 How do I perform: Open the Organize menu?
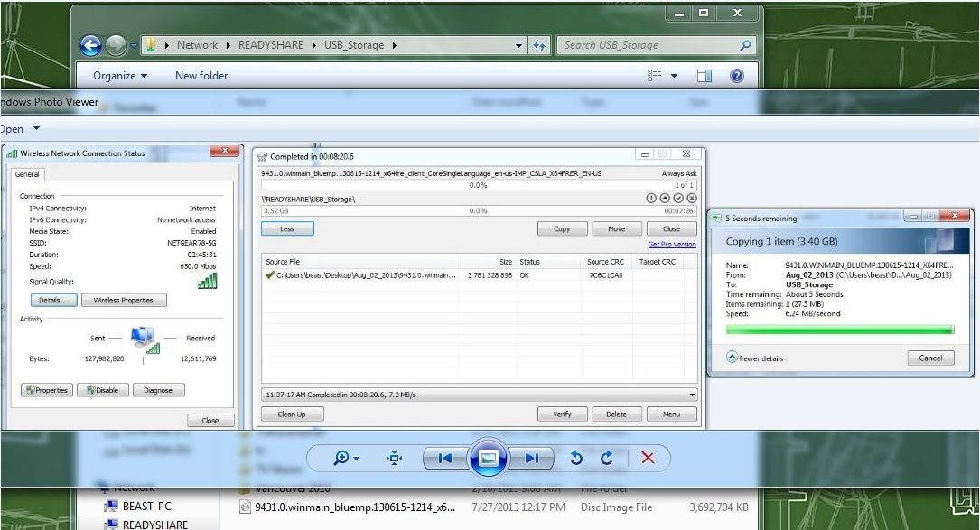point(120,76)
